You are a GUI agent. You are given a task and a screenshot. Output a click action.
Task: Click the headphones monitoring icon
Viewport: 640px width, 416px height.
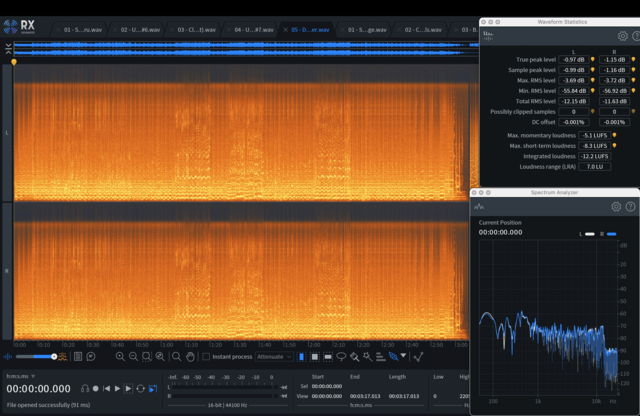(85, 389)
